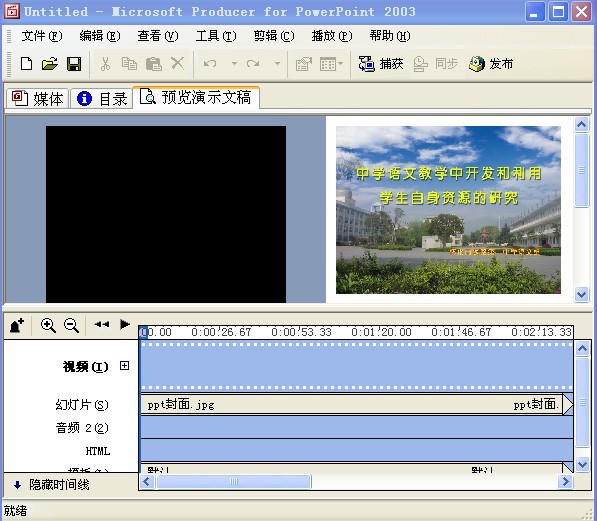Open the 查看(V) menu
The height and width of the screenshot is (521, 597).
pyautogui.click(x=158, y=36)
